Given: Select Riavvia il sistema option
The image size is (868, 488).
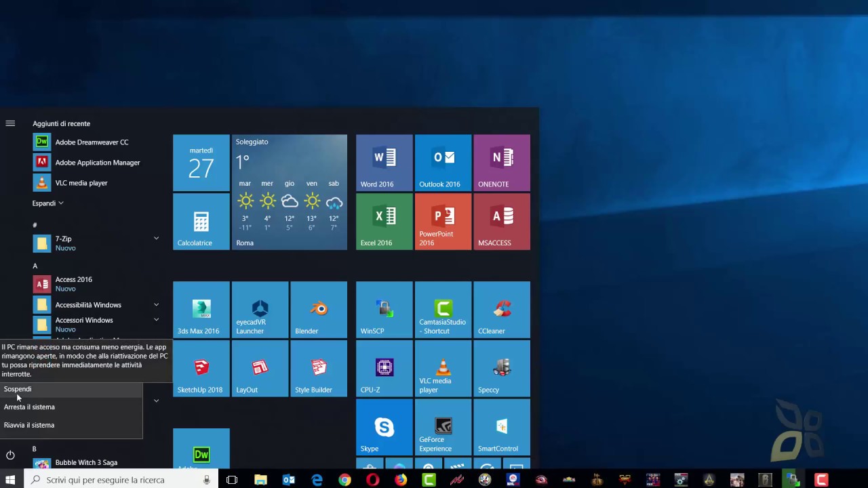Looking at the screenshot, I should point(71,425).
